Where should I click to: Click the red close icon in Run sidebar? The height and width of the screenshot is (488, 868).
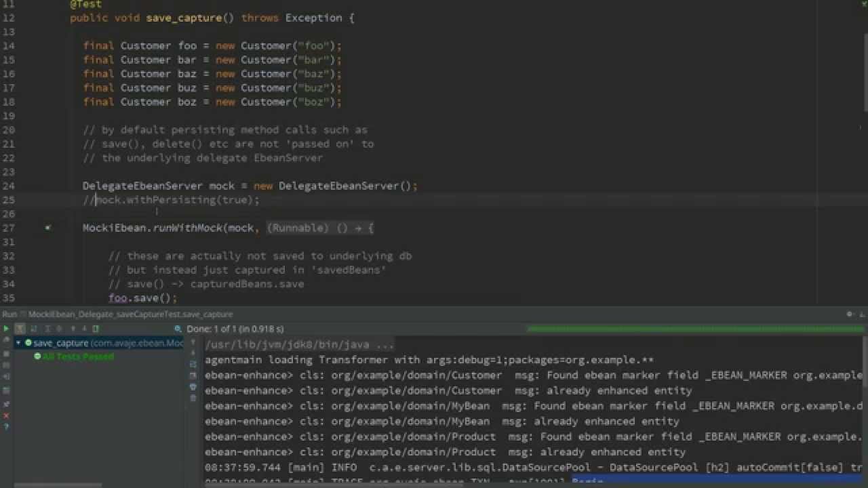[x=6, y=415]
